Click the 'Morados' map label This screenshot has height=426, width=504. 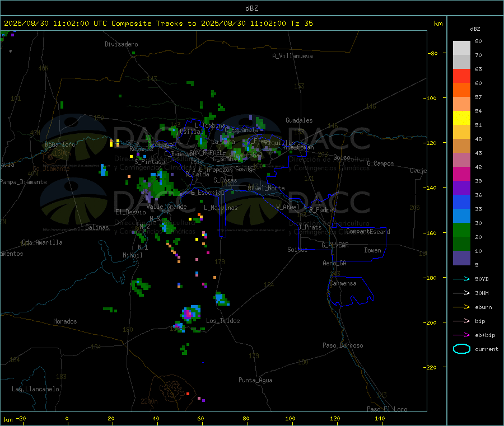(66, 321)
